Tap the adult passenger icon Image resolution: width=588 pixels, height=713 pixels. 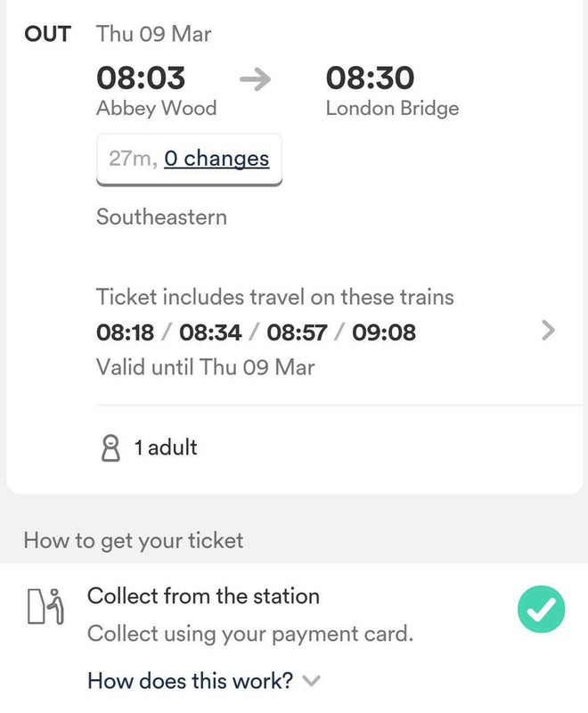click(x=110, y=447)
